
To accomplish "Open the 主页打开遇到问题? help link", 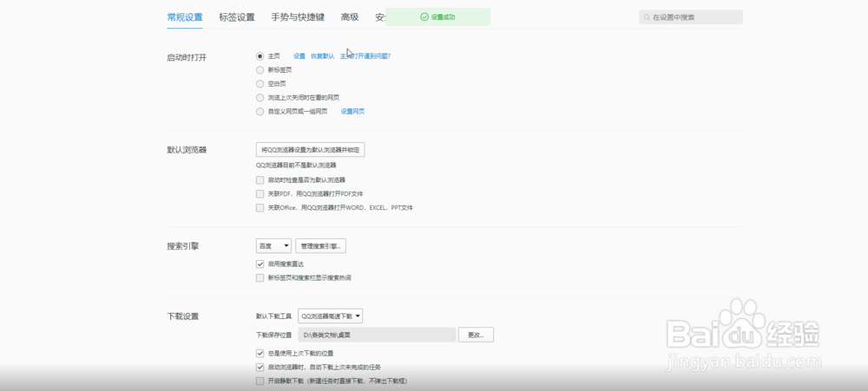I will point(365,55).
